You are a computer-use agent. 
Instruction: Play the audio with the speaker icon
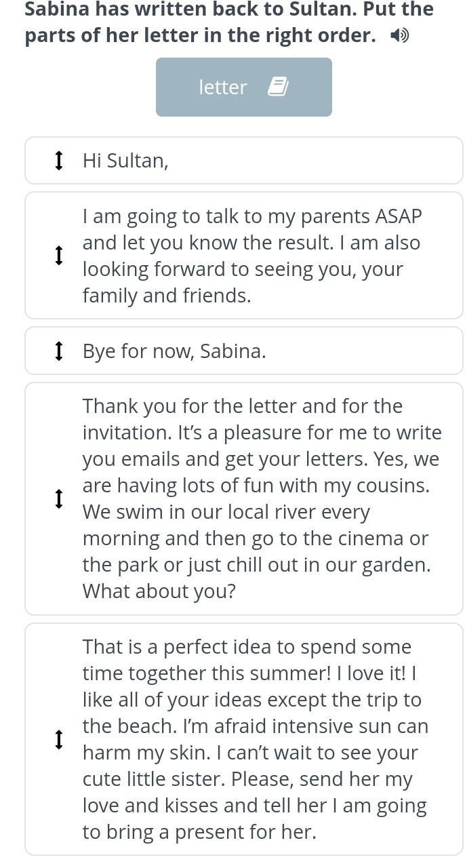[x=400, y=36]
